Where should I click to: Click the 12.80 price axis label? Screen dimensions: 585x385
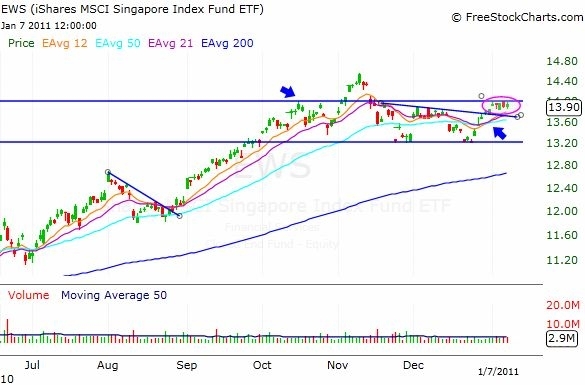tap(561, 165)
